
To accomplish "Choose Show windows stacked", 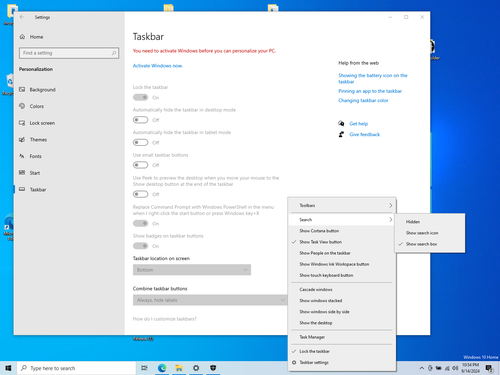I will point(342,300).
